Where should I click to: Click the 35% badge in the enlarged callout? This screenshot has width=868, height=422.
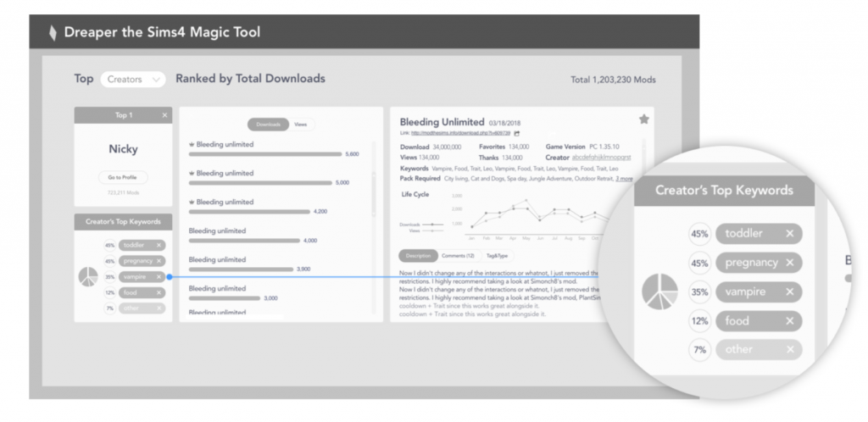click(699, 292)
